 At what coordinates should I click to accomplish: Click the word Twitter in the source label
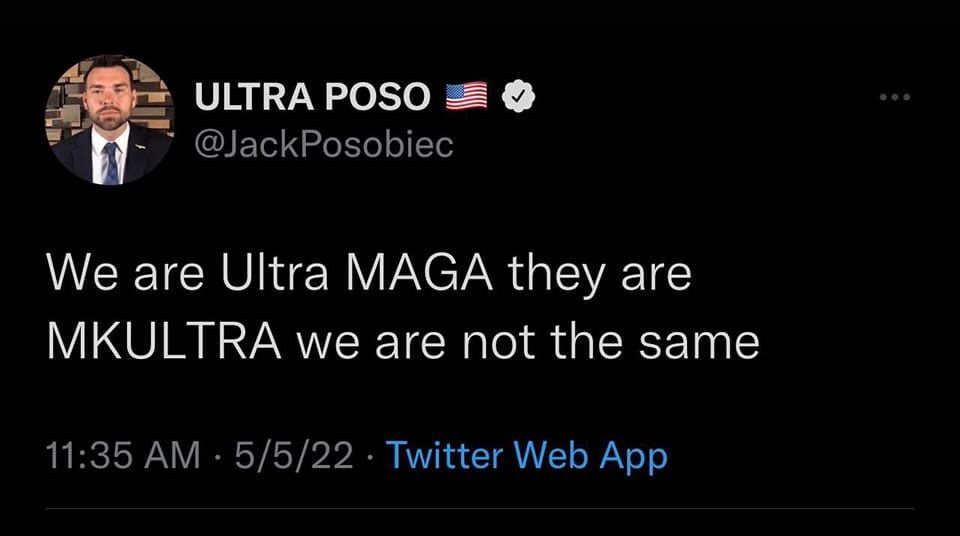click(x=445, y=456)
